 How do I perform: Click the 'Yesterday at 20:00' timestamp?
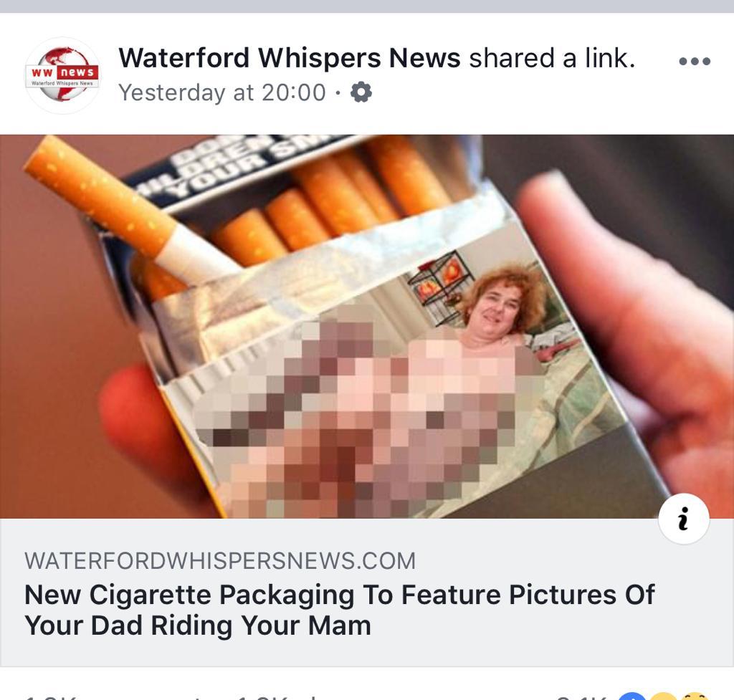[x=222, y=92]
